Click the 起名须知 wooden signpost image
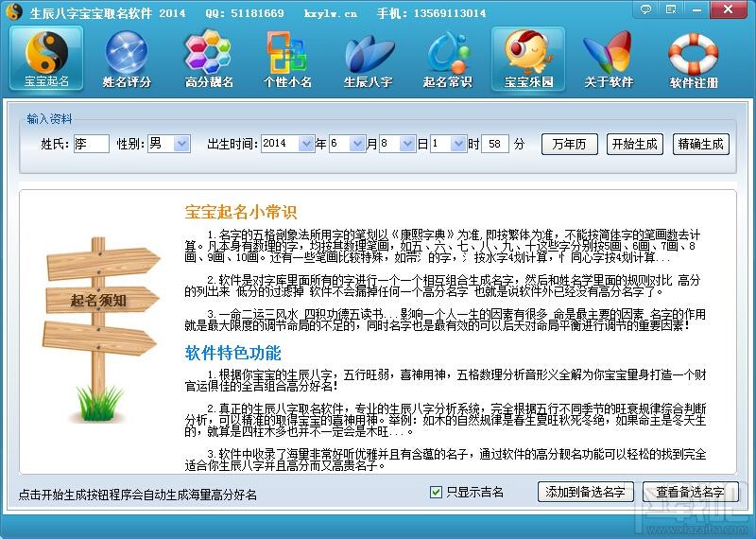The height and width of the screenshot is (539, 756). pos(100,329)
